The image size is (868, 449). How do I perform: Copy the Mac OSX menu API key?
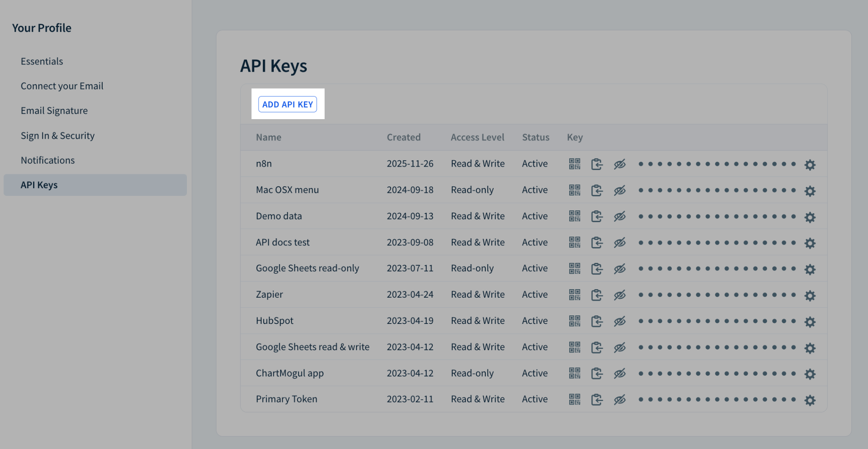coord(597,190)
